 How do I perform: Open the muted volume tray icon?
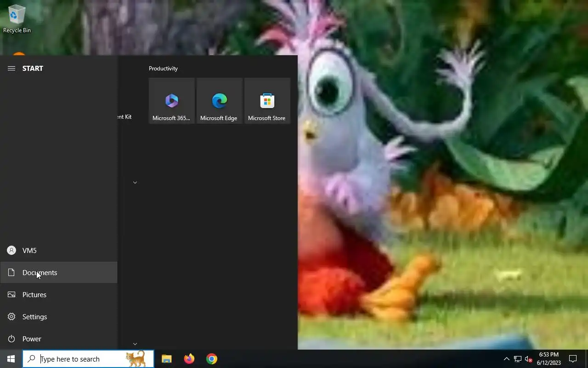click(x=528, y=359)
